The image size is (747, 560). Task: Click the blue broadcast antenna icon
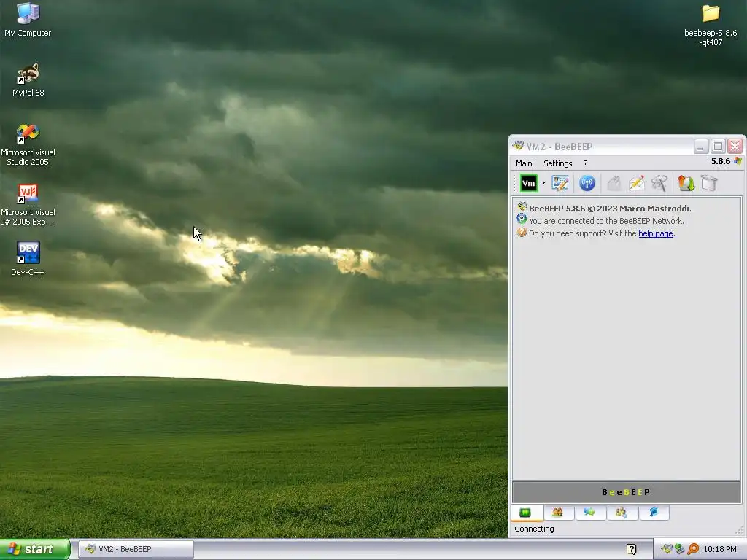coord(587,183)
